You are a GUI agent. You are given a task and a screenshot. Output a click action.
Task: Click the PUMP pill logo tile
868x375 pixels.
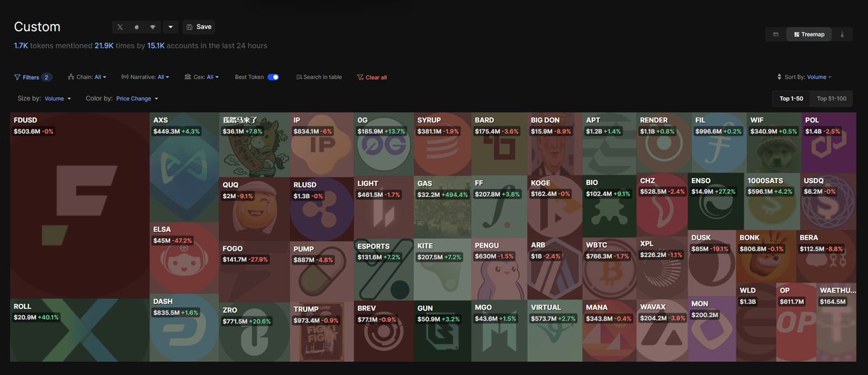pyautogui.click(x=322, y=270)
